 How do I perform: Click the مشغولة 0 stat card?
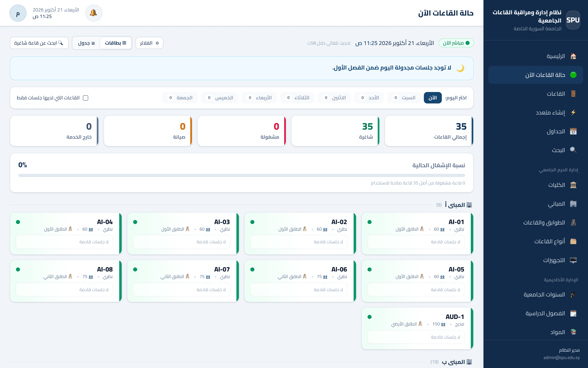(x=242, y=131)
